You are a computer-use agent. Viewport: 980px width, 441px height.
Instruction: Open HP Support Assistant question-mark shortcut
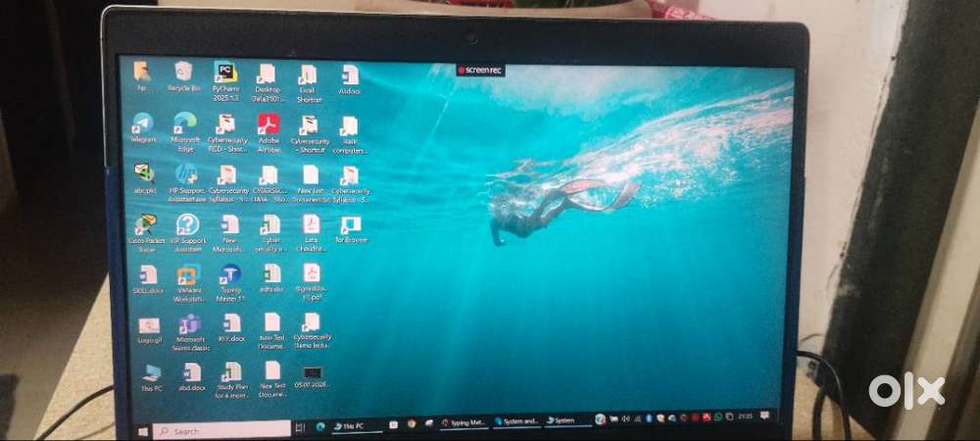(x=187, y=232)
